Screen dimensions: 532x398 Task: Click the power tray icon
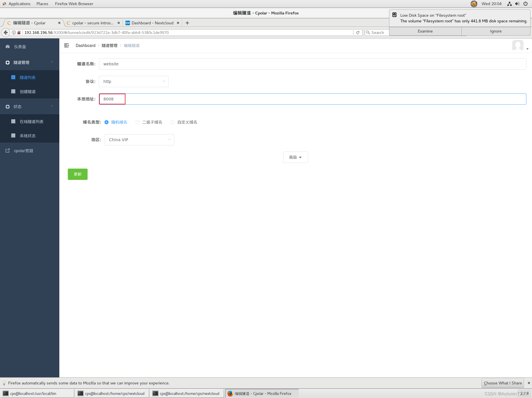[x=526, y=4]
